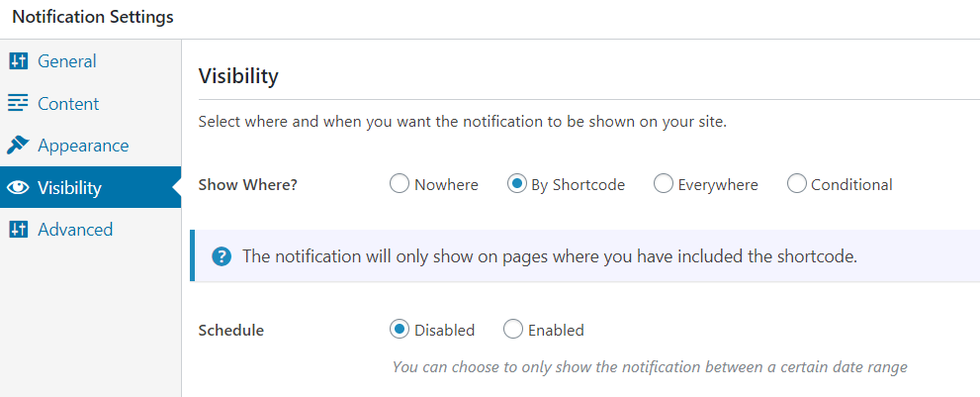This screenshot has width=980, height=397.
Task: Select the Visibility tab label
Action: [x=69, y=187]
